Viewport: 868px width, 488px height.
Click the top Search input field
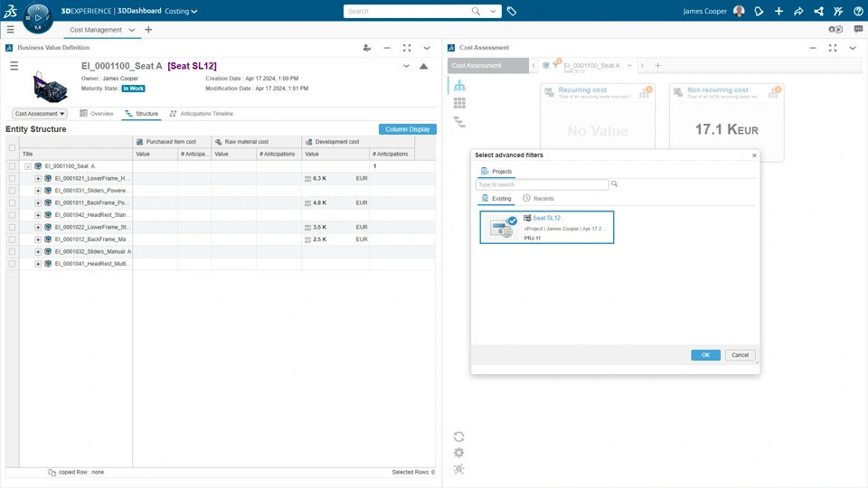click(x=407, y=11)
